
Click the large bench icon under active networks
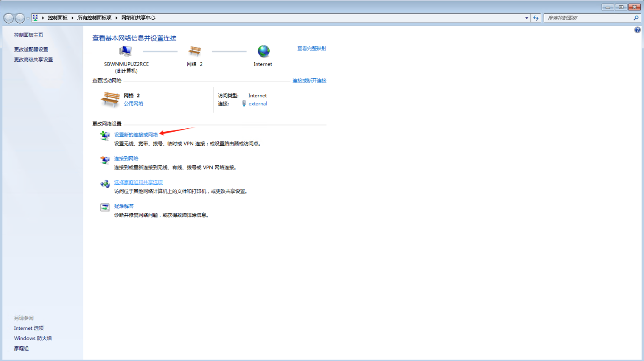110,100
